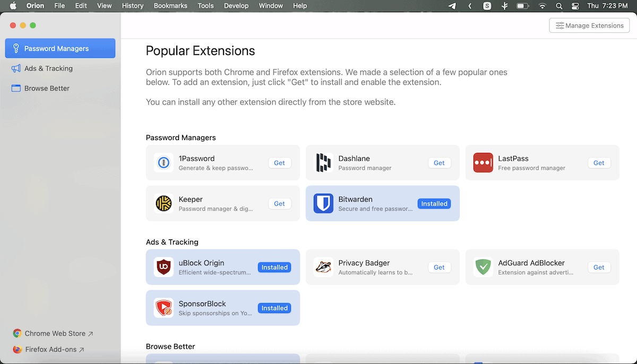
Task: Click the uBlock Origin shield icon
Action: 163,267
